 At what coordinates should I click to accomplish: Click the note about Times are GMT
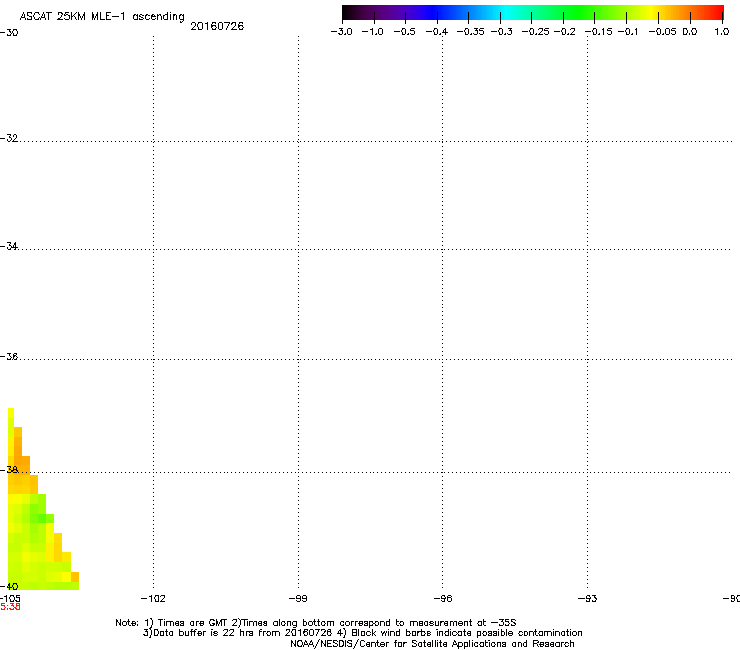tap(316, 623)
